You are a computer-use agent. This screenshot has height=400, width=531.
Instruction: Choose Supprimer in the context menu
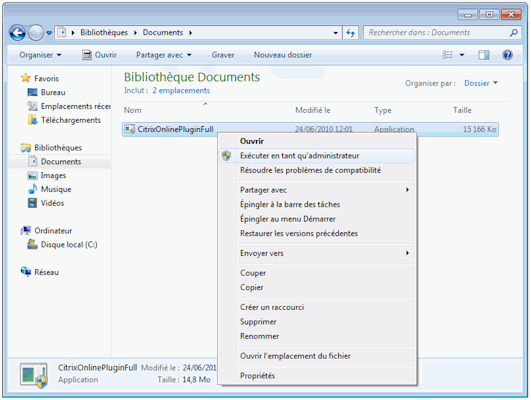(x=317, y=321)
